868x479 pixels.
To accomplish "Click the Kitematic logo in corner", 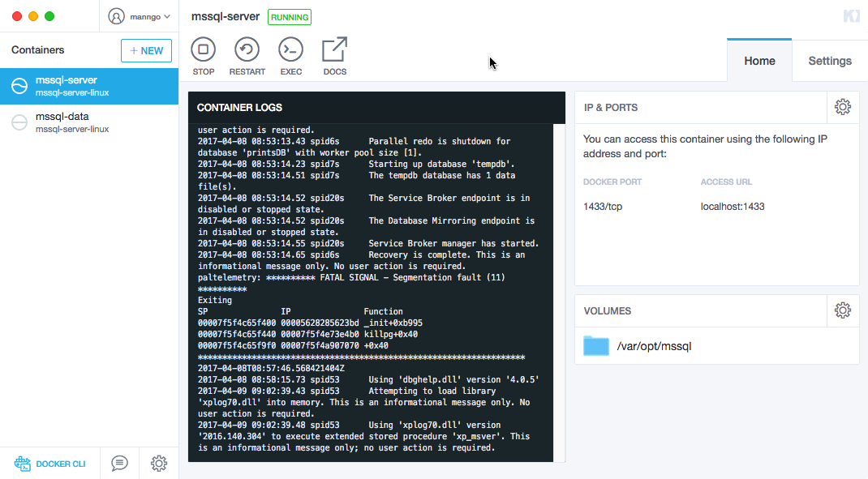I will tap(852, 16).
